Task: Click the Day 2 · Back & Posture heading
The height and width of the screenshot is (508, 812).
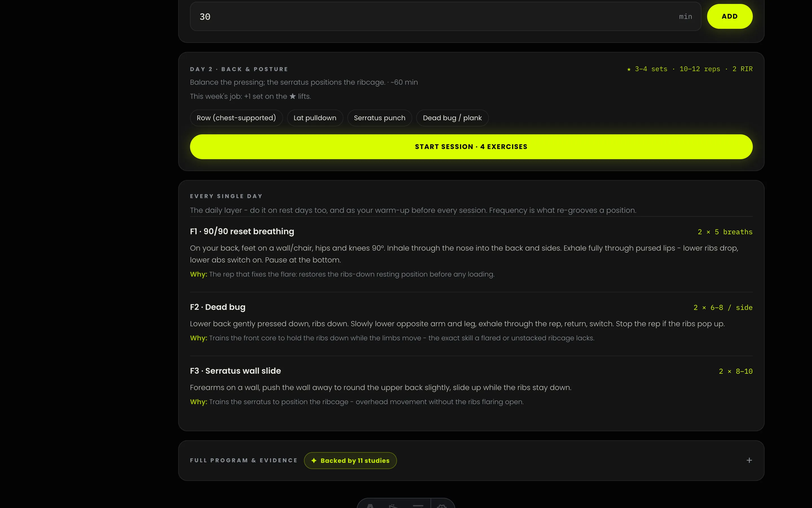Action: point(239,69)
